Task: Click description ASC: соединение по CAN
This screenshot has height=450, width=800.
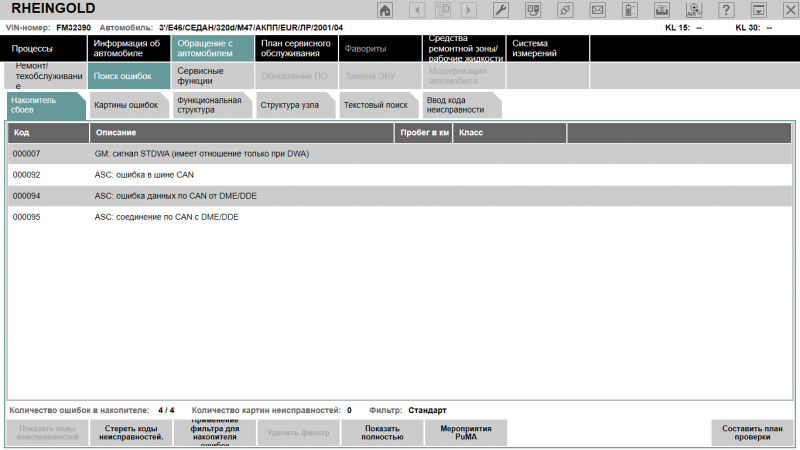Action: coord(166,217)
